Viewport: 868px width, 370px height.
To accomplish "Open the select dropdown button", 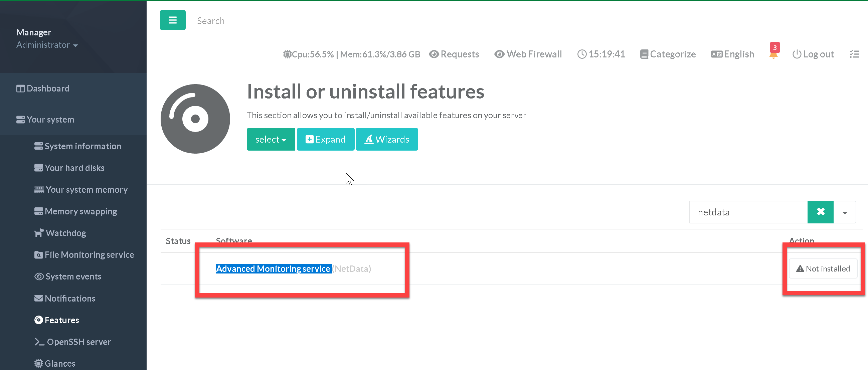I will point(271,139).
